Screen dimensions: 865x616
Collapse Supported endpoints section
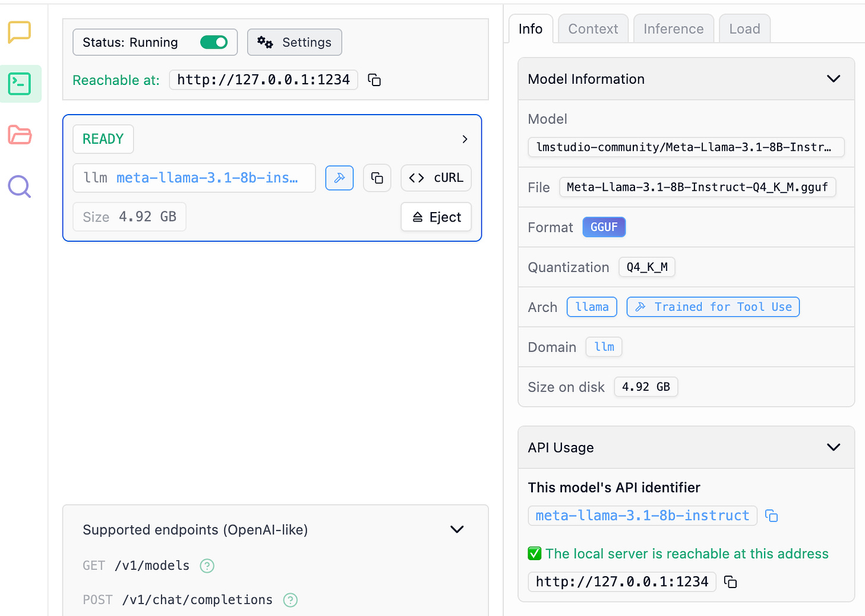[457, 529]
